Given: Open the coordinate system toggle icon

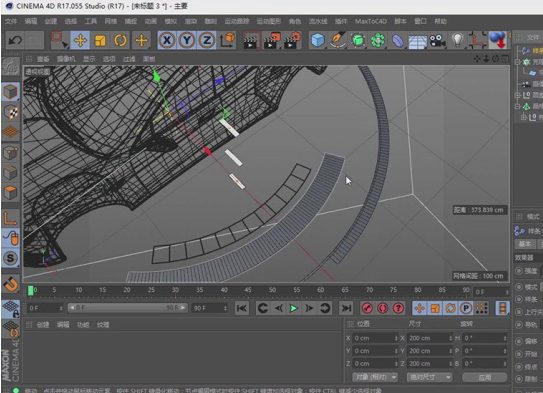Looking at the screenshot, I should 227,40.
